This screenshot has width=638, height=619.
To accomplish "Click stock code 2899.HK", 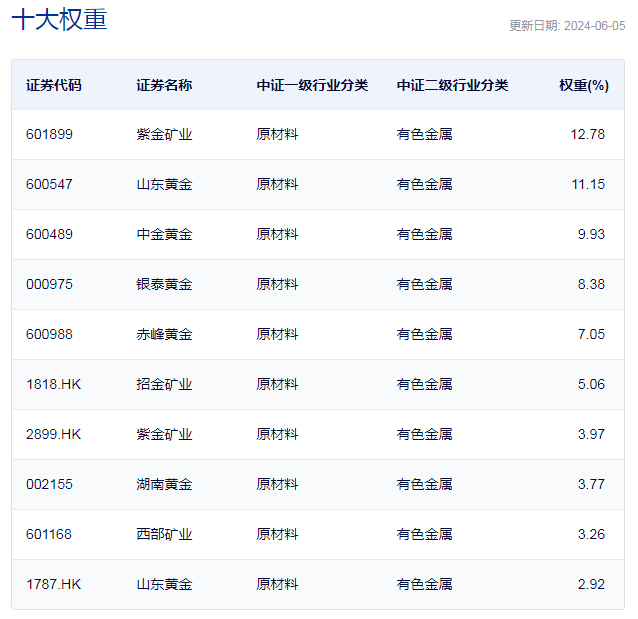I will pyautogui.click(x=53, y=434).
